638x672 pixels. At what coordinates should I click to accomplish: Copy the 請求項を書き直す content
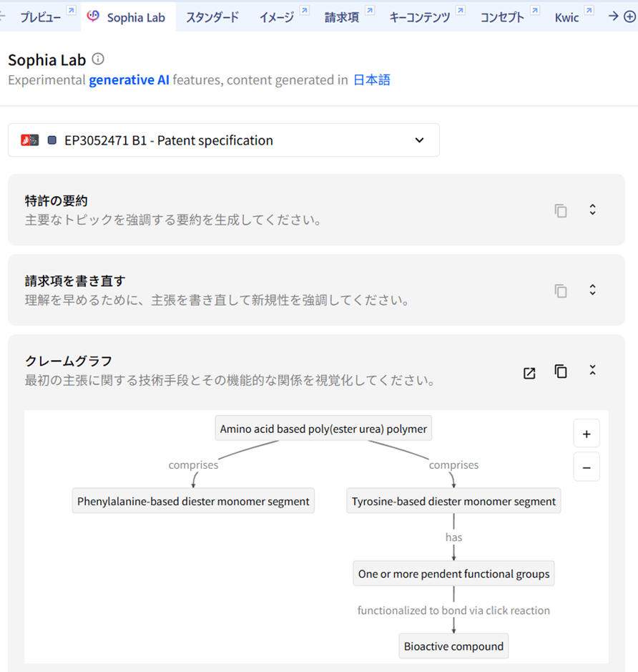tap(561, 291)
